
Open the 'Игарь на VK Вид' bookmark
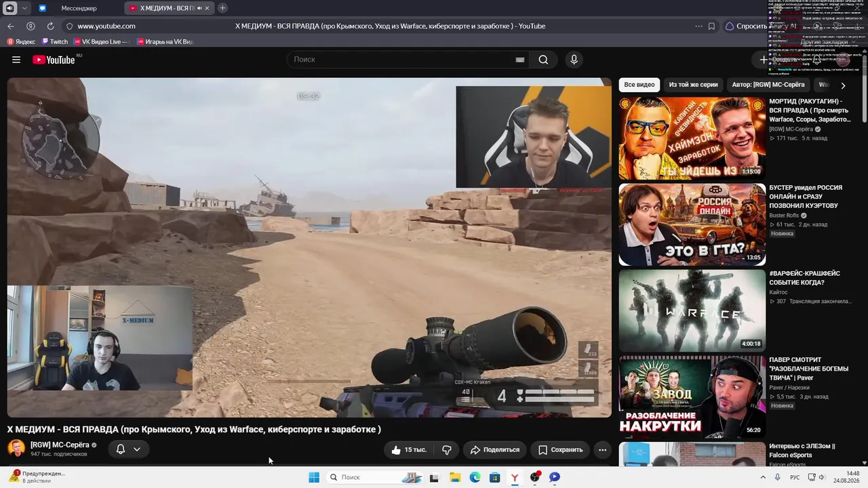165,41
